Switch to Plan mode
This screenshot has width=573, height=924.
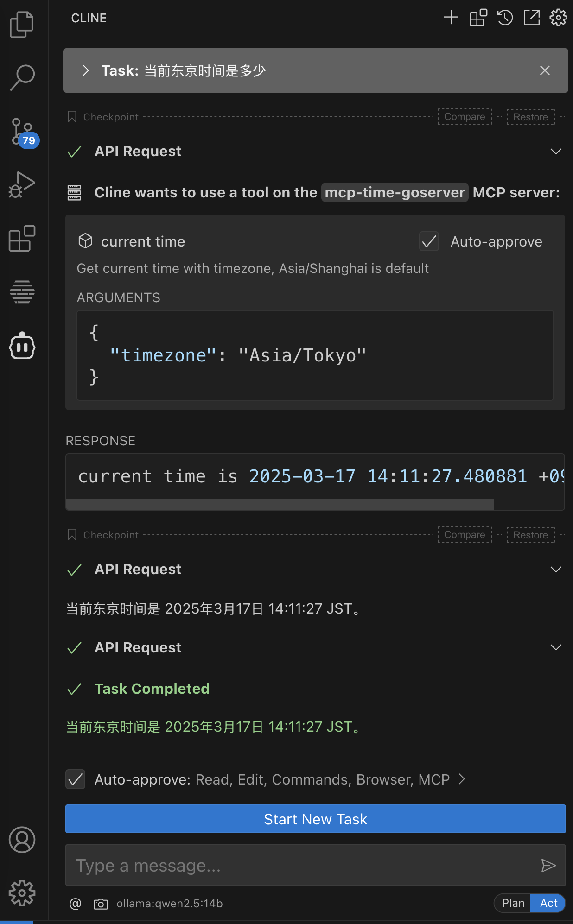tap(513, 903)
